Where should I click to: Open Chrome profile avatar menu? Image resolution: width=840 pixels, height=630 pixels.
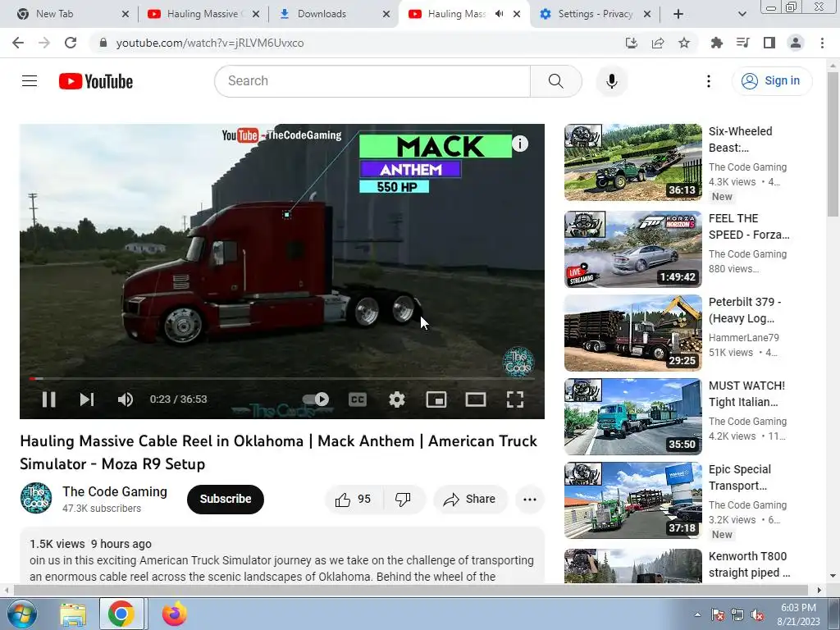tap(796, 43)
